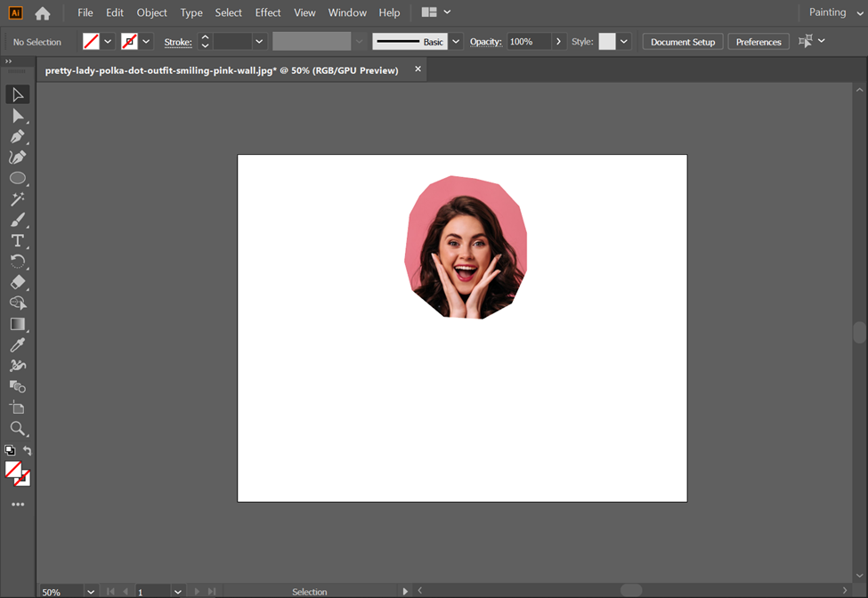Pick the Type tool
This screenshot has height=598, width=868.
pos(17,241)
